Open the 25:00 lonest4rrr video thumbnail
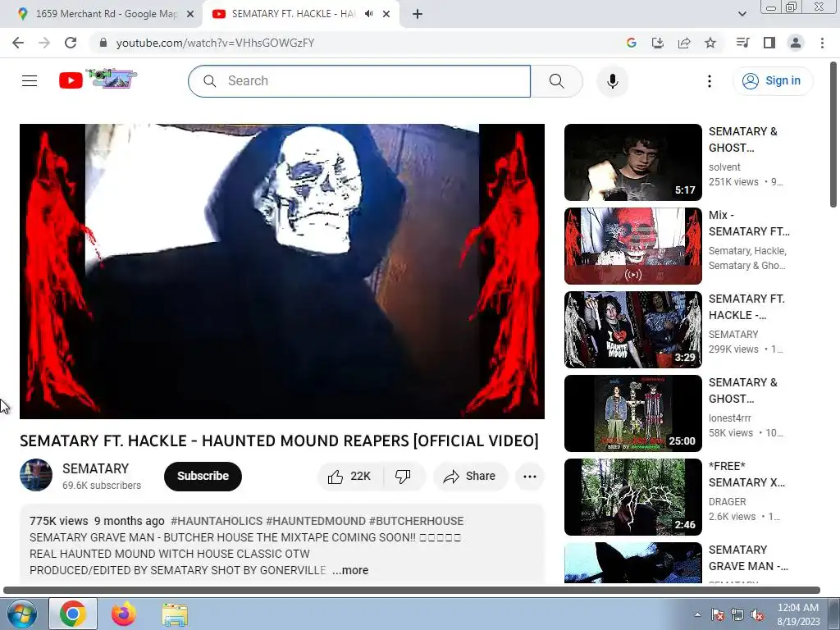The image size is (840, 630). 632,413
